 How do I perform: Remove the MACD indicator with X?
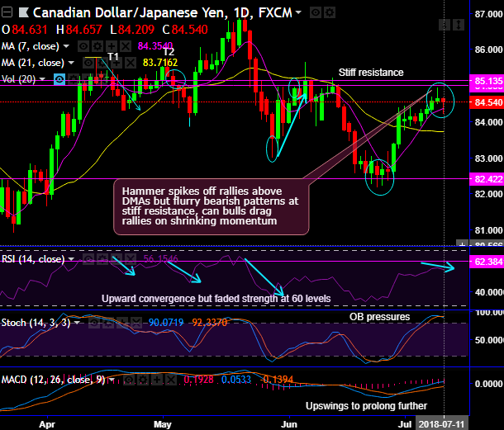[171, 380]
